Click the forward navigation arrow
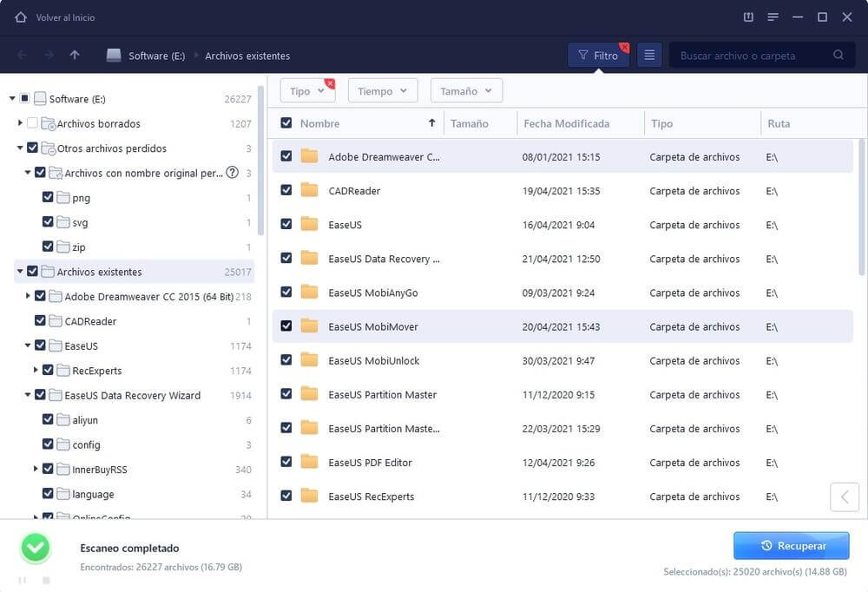 point(49,55)
